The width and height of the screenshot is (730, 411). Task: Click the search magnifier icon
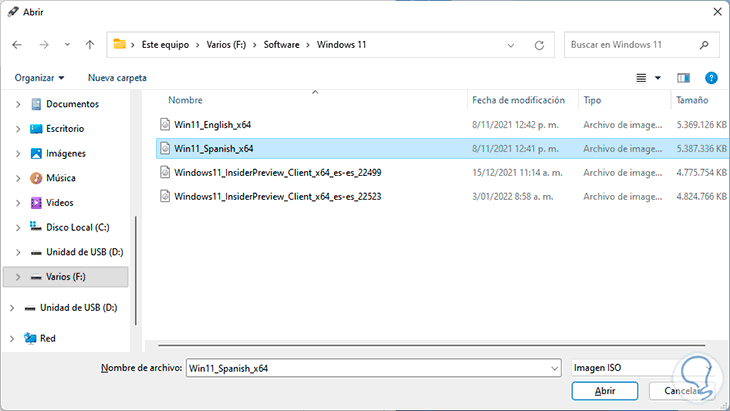click(704, 45)
